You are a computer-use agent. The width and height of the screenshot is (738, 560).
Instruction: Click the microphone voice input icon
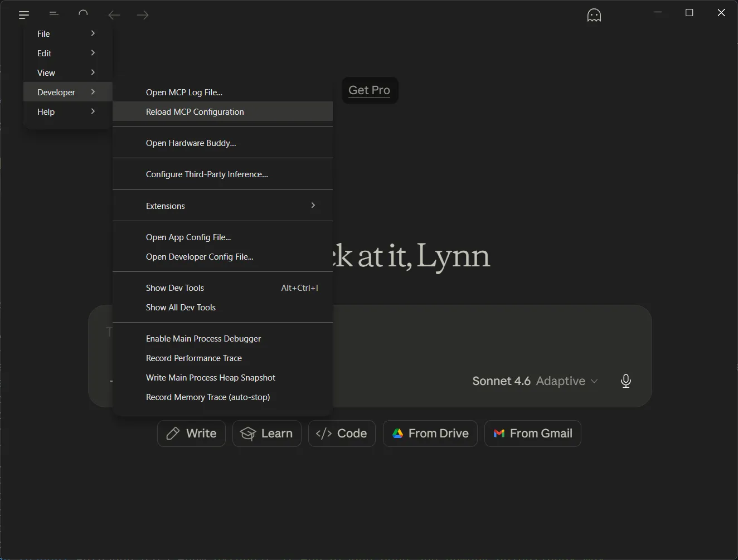[626, 381]
